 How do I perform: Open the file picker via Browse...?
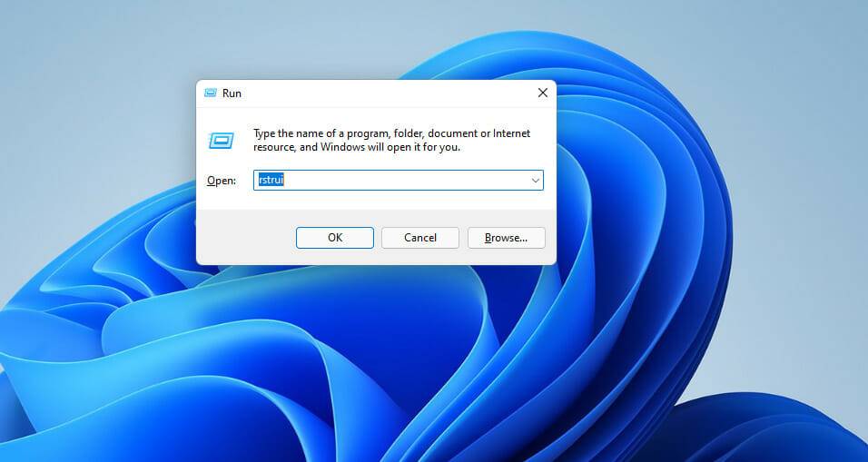506,238
